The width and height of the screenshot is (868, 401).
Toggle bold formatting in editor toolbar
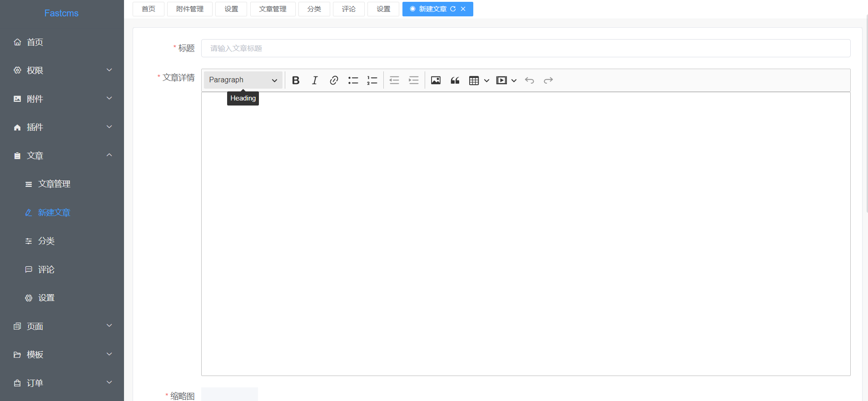(296, 80)
